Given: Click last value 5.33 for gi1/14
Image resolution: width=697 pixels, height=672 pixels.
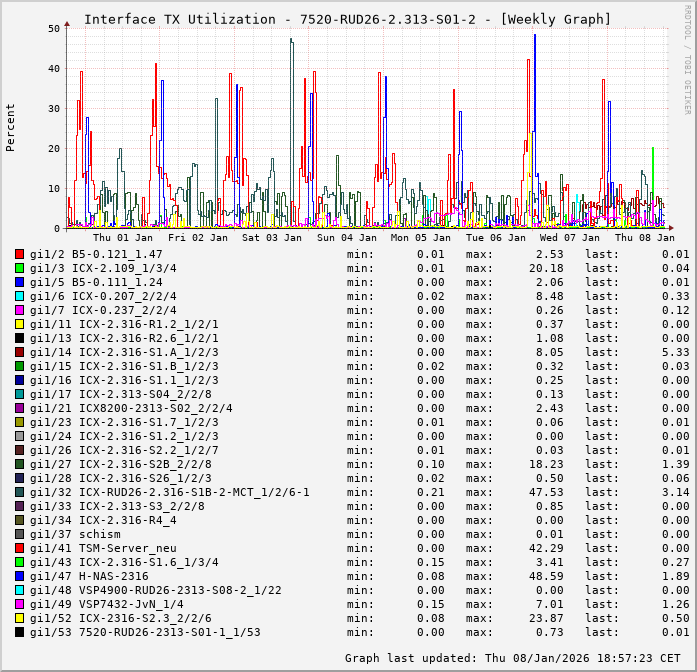Looking at the screenshot, I should [x=675, y=352].
